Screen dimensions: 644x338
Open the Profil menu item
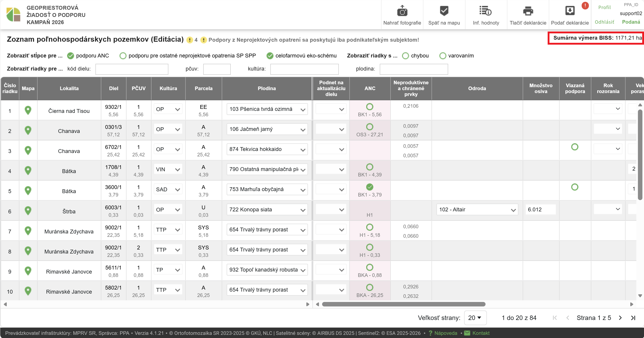(x=604, y=7)
